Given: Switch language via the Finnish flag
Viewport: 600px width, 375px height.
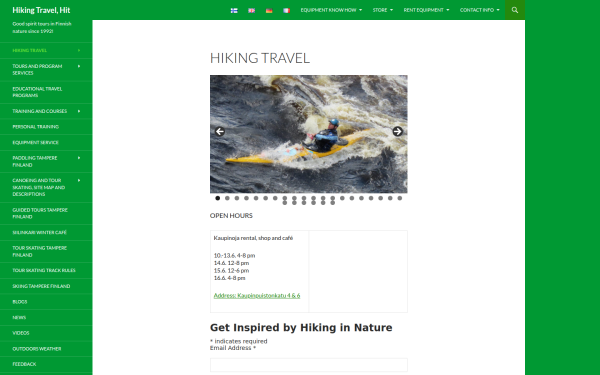Looking at the screenshot, I should 234,10.
